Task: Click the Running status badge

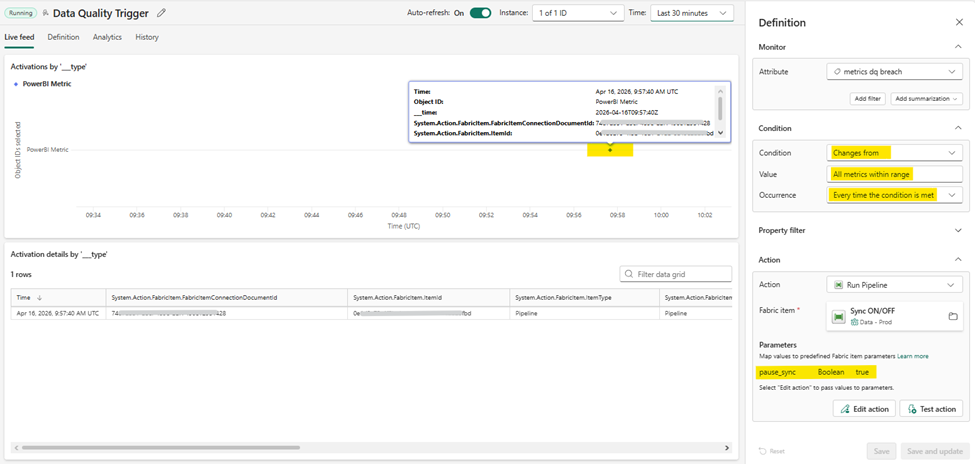Action: [21, 12]
